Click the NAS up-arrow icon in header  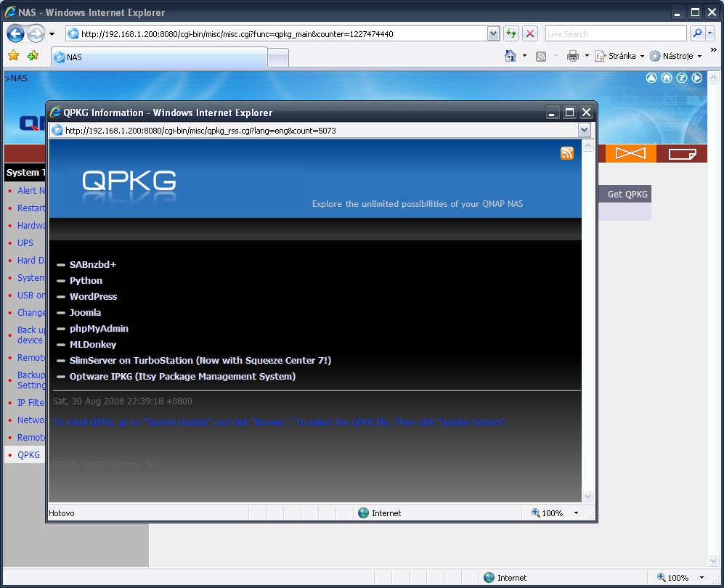pyautogui.click(x=651, y=78)
